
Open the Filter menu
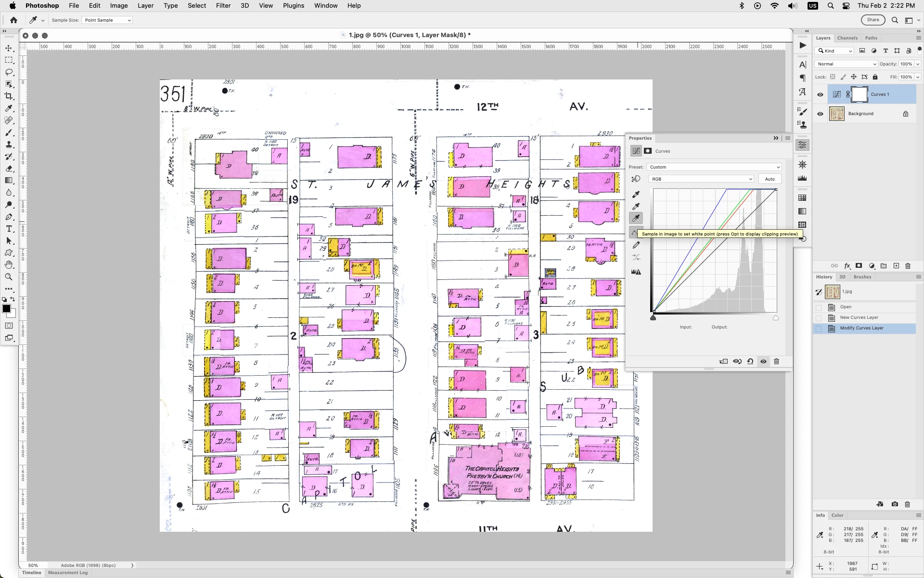point(223,6)
